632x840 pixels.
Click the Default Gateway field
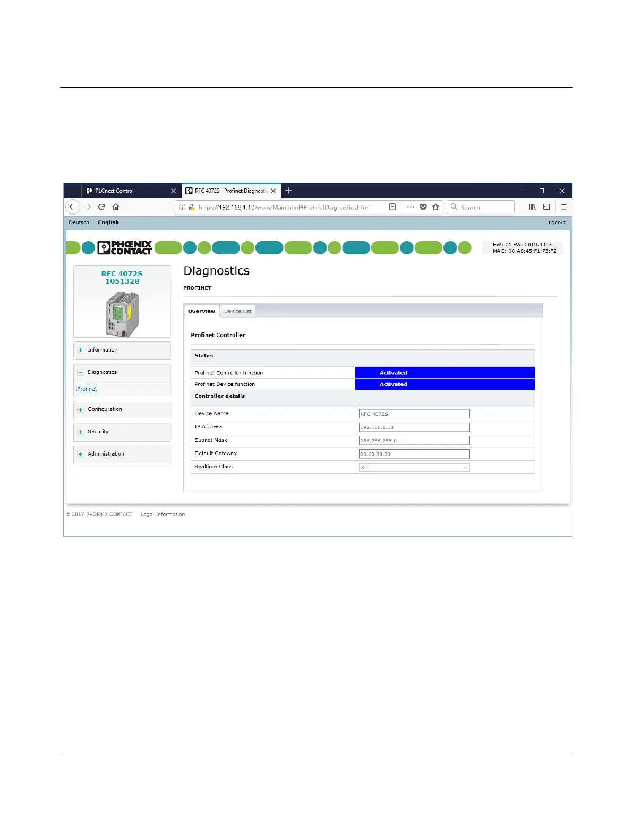pos(414,454)
